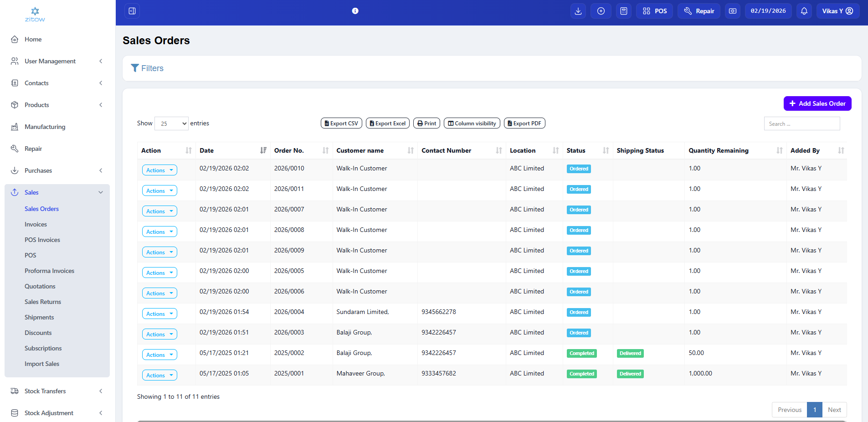Click inside the Search field above the table
The image size is (868, 422).
point(801,123)
